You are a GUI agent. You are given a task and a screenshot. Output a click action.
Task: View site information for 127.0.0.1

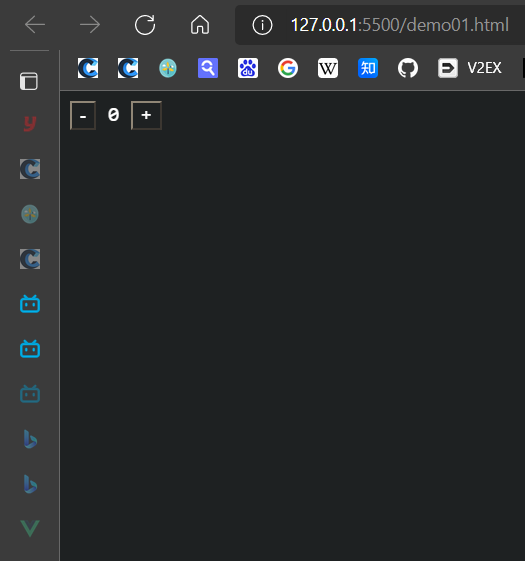(x=262, y=25)
